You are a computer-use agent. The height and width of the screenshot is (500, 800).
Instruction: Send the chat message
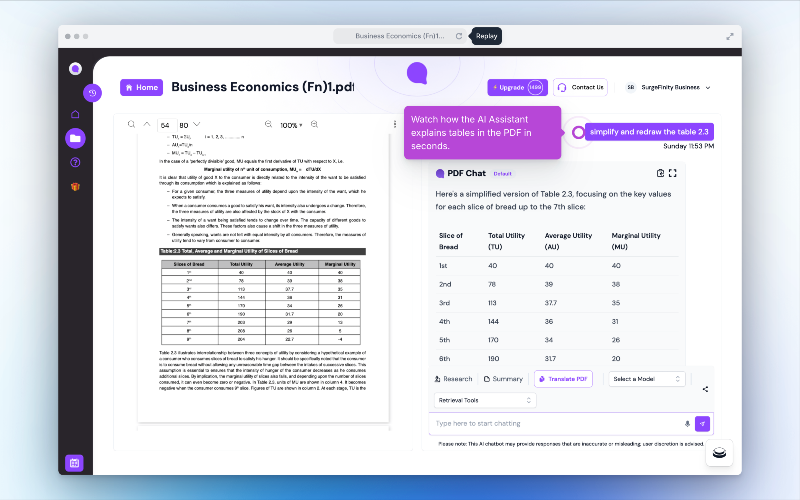tap(702, 424)
